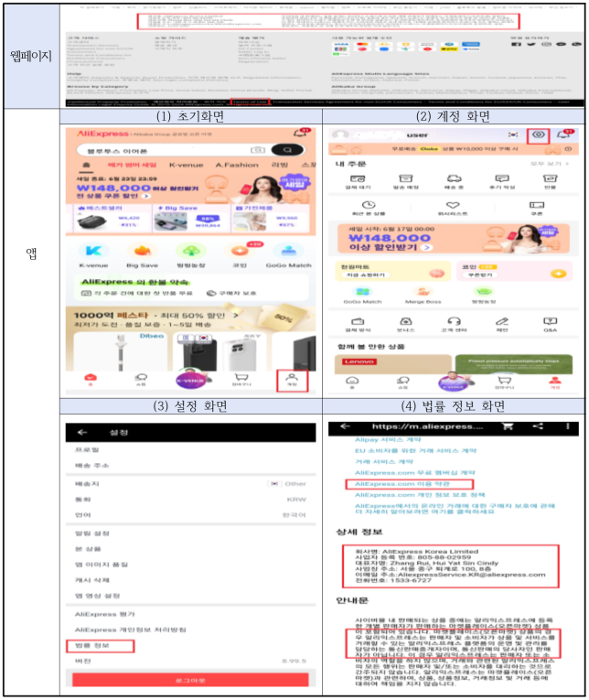Image resolution: width=589 pixels, height=700 pixels.
Task: Select the A.Fashion top category tab
Action: coord(237,166)
